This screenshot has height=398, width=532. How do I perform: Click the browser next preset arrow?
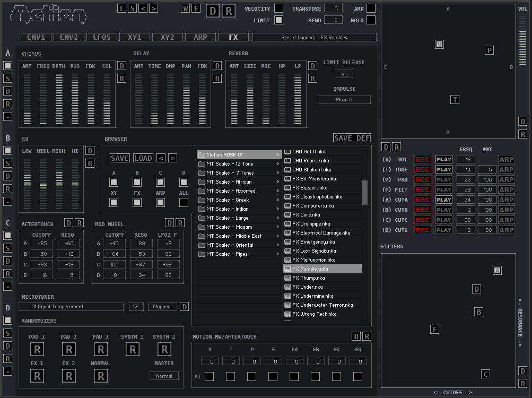point(172,158)
